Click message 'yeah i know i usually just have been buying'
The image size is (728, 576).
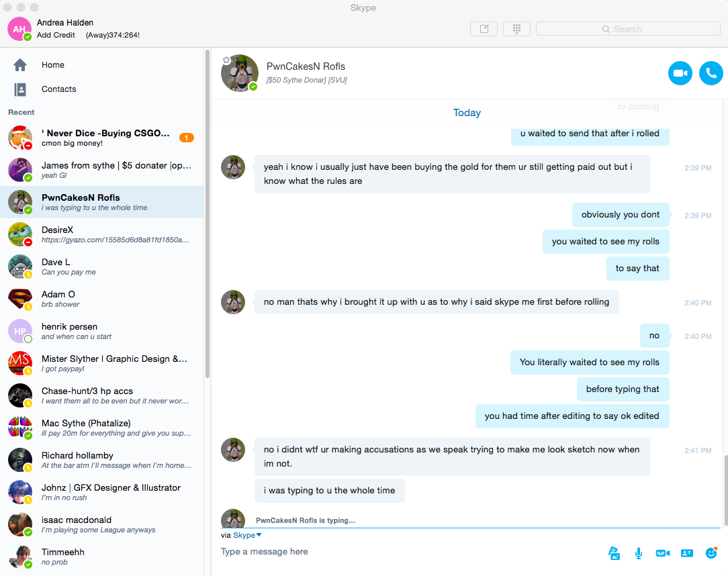(x=452, y=174)
